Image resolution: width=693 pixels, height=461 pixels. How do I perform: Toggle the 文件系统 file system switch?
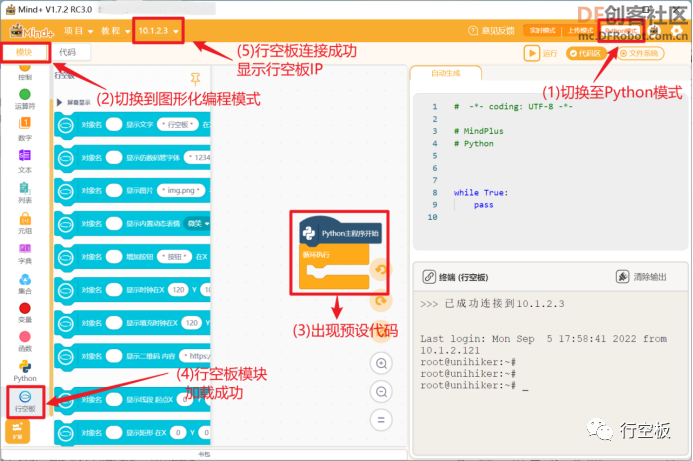click(x=640, y=53)
